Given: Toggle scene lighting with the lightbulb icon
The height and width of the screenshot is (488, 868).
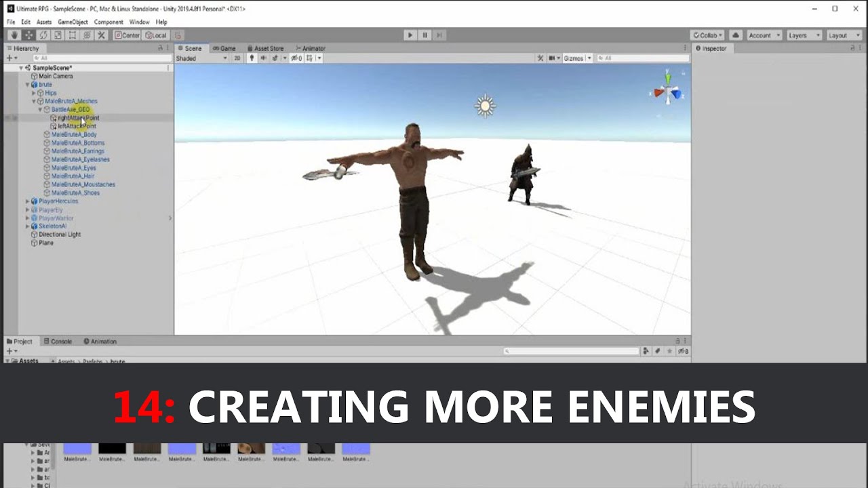Looking at the screenshot, I should pos(252,58).
